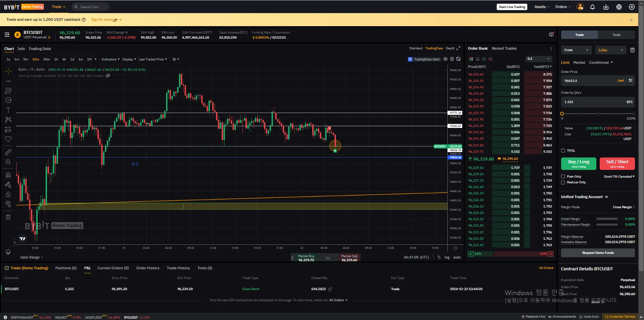
Task: Check the Reduce-Only option
Action: tap(563, 182)
